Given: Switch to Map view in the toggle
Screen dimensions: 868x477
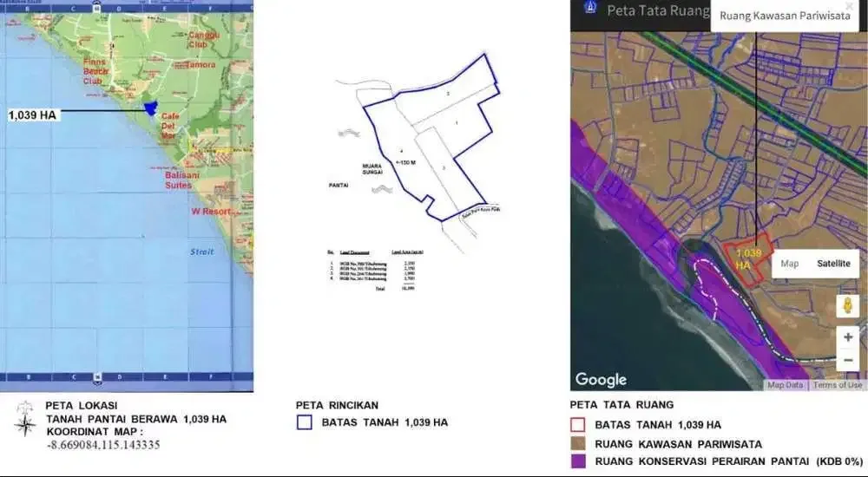Looking at the screenshot, I should (x=789, y=264).
